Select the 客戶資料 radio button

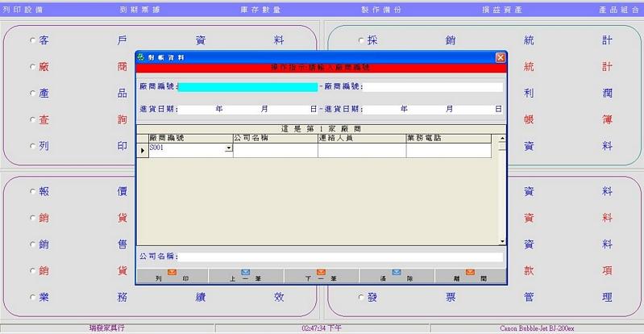pyautogui.click(x=33, y=39)
